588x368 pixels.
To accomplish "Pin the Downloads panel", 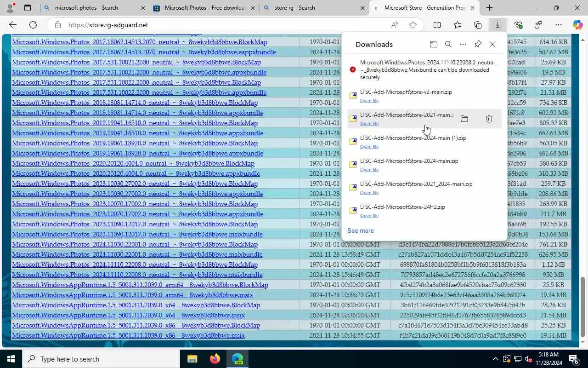I will pyautogui.click(x=478, y=44).
